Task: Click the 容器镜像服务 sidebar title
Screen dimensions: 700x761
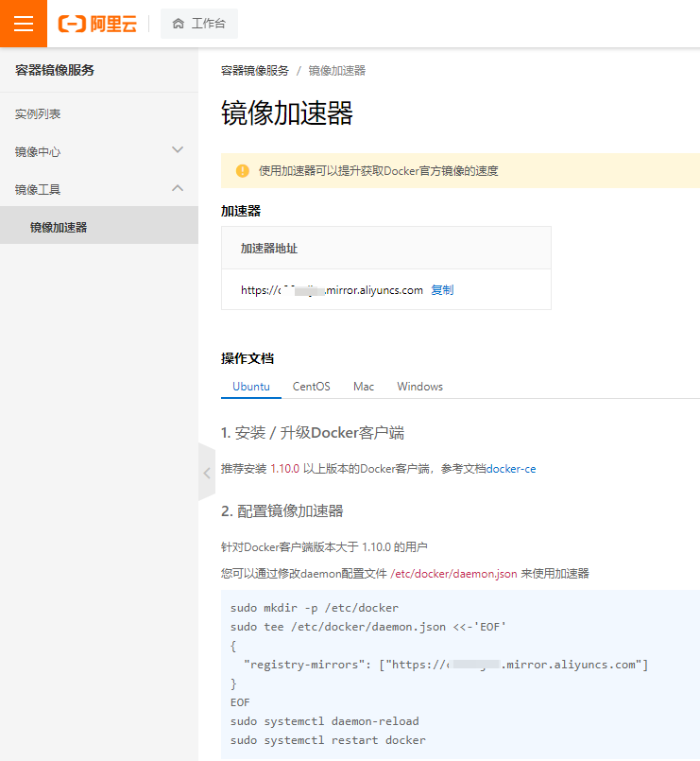Action: click(x=55, y=70)
